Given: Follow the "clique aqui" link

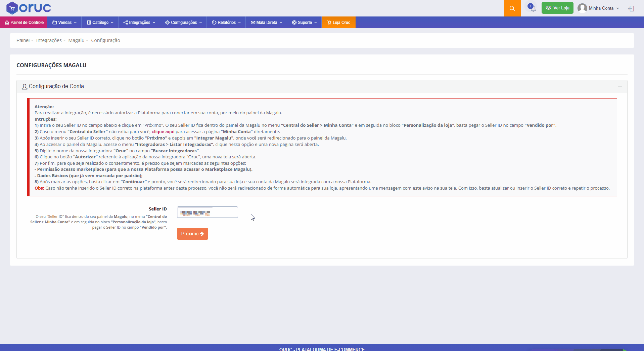Looking at the screenshot, I should [x=163, y=132].
